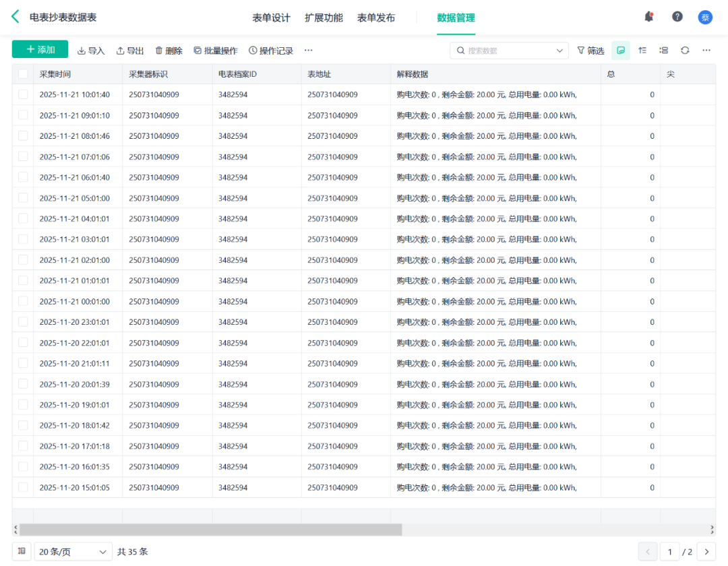
Task: Open the user avatar menu
Action: tap(705, 17)
